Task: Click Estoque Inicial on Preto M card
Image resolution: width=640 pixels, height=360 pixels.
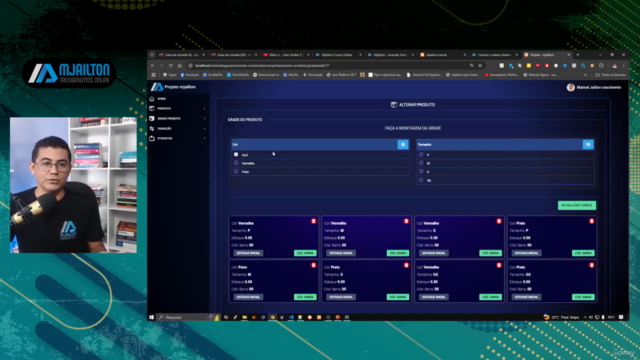Action: click(x=249, y=297)
